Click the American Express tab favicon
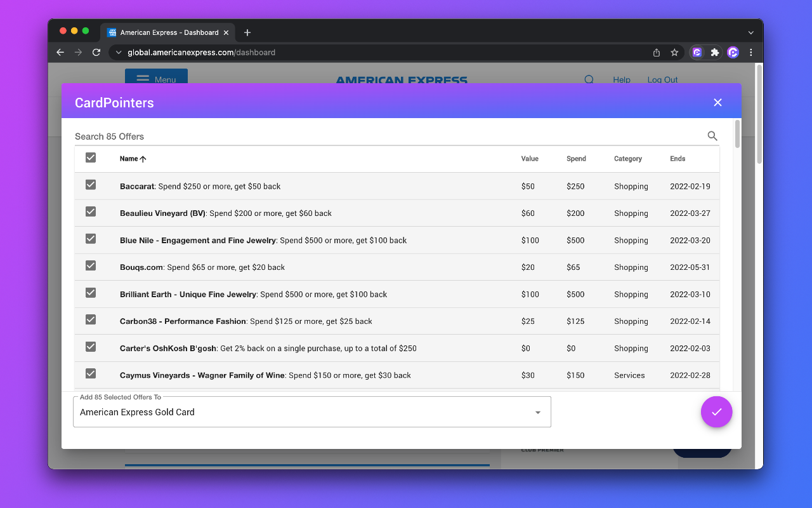This screenshot has width=812, height=508. [x=112, y=32]
